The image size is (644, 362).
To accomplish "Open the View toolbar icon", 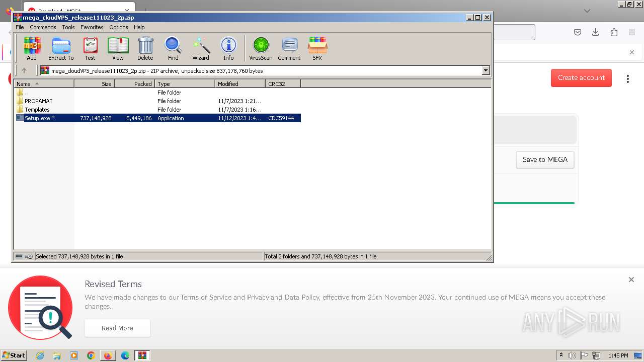I will point(118,49).
